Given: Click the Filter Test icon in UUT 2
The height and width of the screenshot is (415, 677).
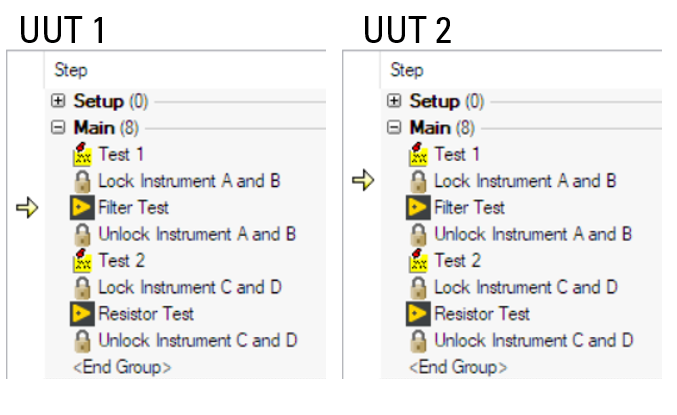Looking at the screenshot, I should pyautogui.click(x=418, y=208).
